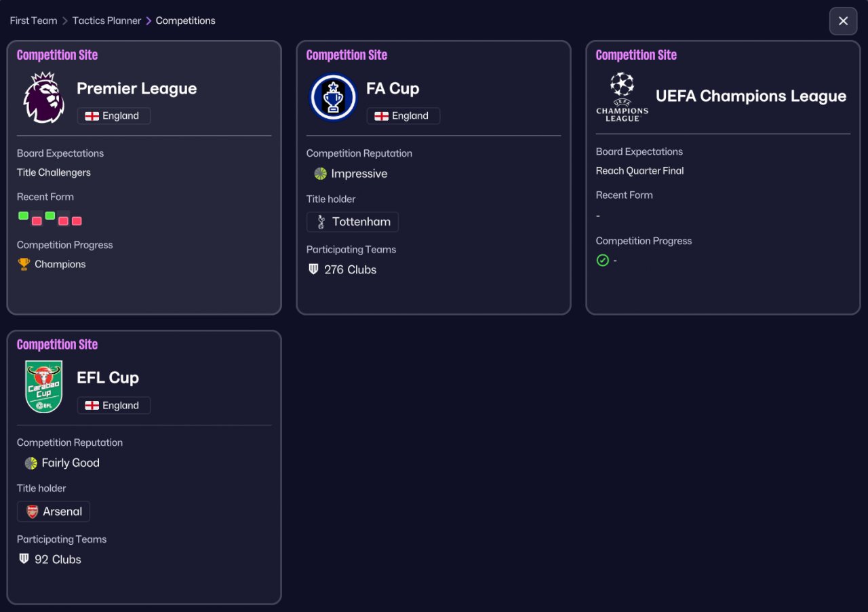This screenshot has height=612, width=868.
Task: Select England tag under Premier League
Action: point(114,116)
